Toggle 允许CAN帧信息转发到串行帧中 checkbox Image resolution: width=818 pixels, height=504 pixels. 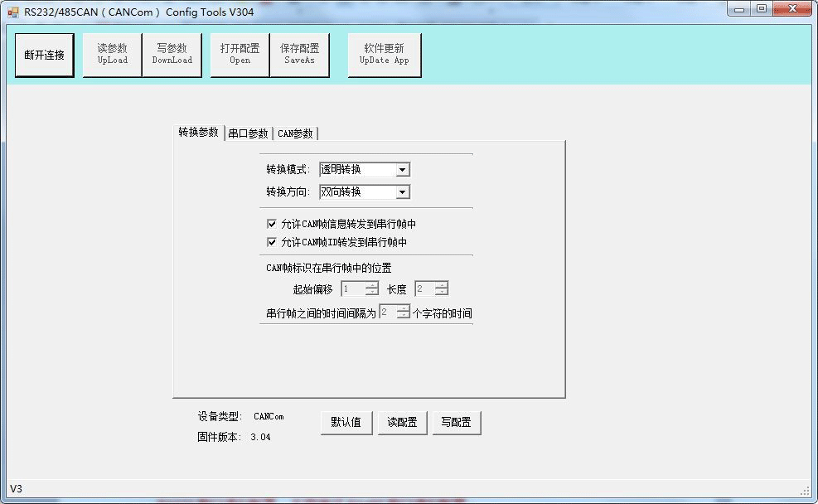coord(272,224)
